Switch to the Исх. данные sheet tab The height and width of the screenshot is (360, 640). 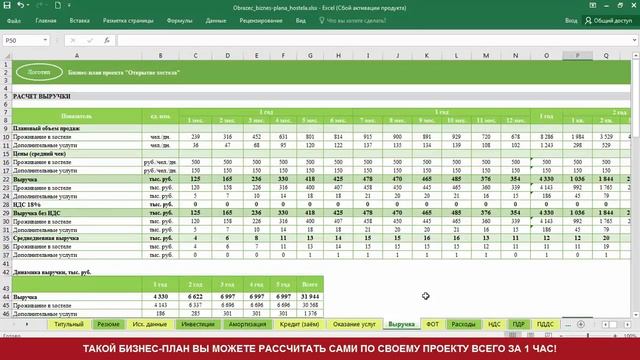pyautogui.click(x=150, y=324)
